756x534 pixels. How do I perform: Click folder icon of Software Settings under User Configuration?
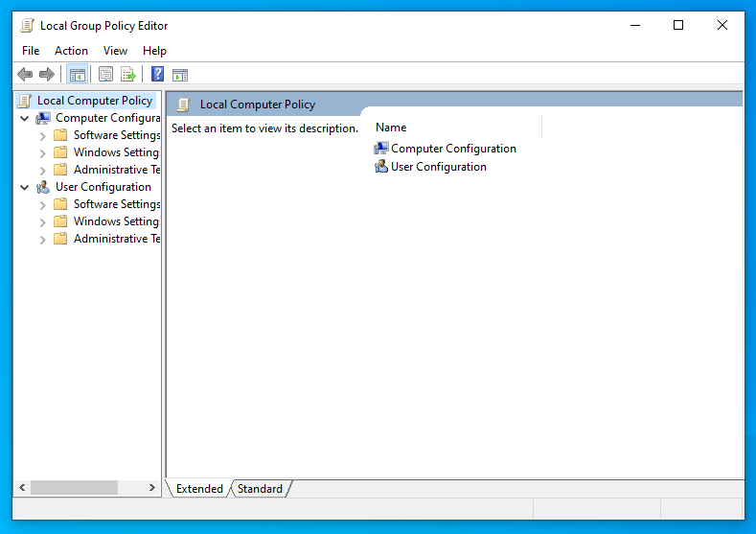pos(60,203)
